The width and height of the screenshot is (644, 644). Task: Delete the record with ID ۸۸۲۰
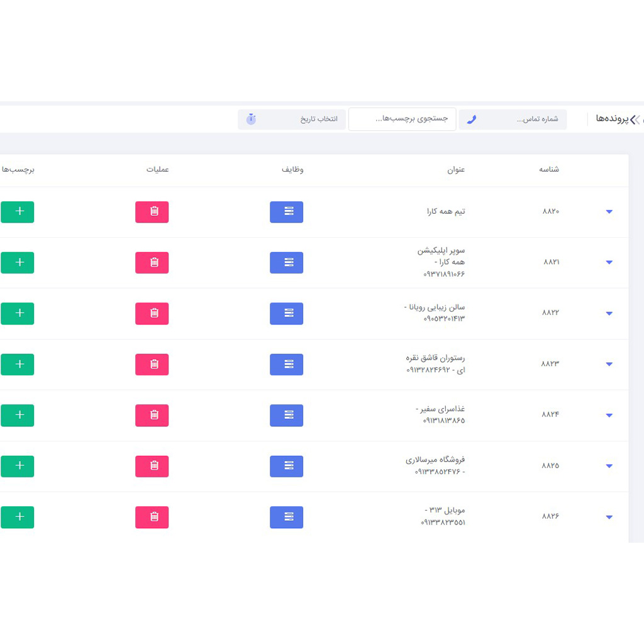(x=152, y=212)
